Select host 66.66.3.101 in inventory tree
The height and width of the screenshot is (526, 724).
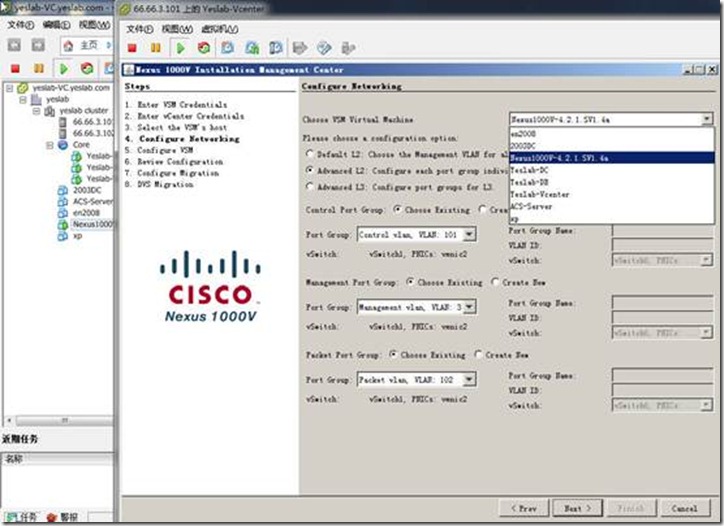92,121
